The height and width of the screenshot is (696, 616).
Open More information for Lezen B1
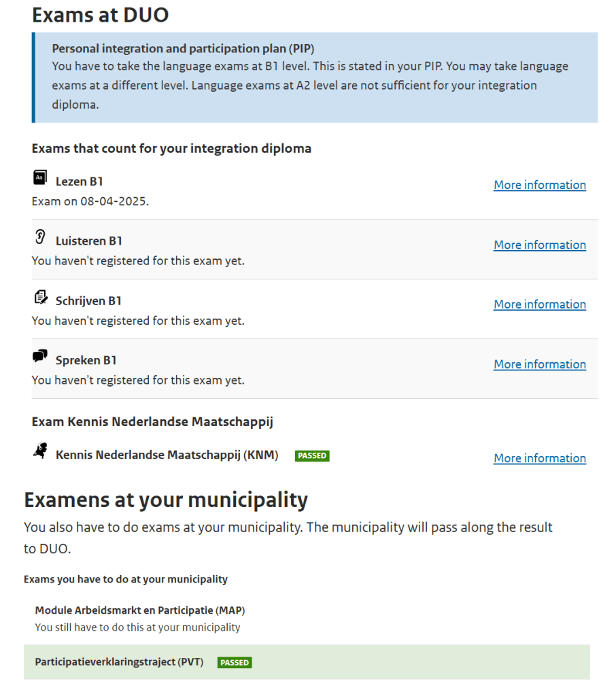click(x=539, y=185)
